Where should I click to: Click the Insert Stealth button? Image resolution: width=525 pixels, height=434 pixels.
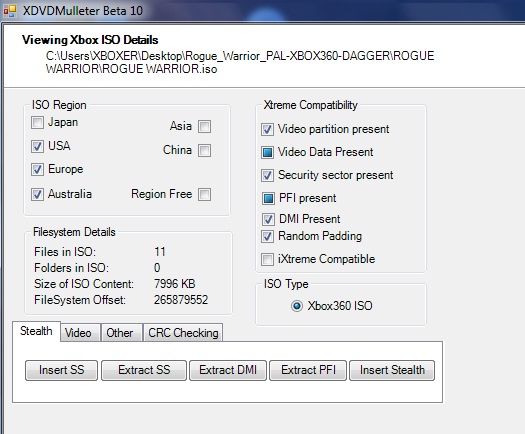pos(392,370)
